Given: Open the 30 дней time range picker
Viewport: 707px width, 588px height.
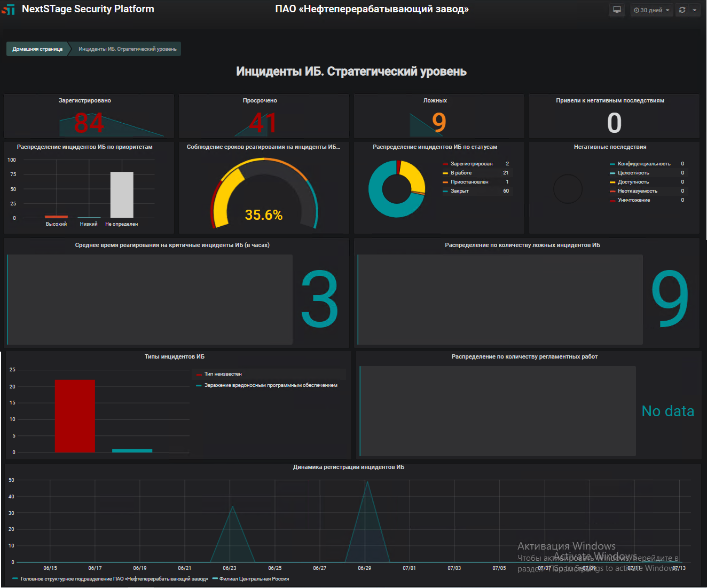Looking at the screenshot, I should tap(651, 10).
